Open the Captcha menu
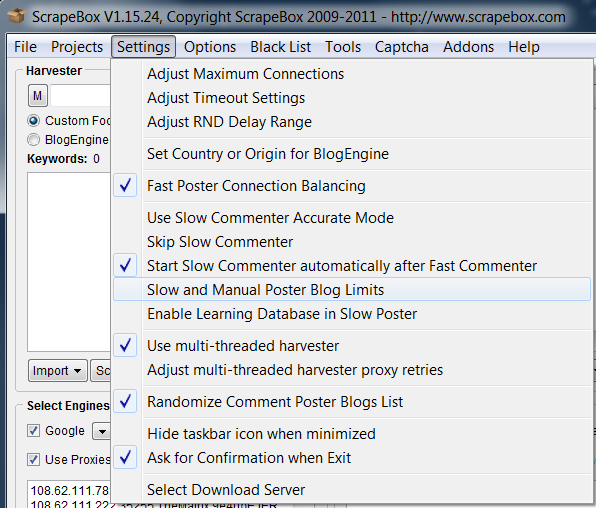 [401, 47]
